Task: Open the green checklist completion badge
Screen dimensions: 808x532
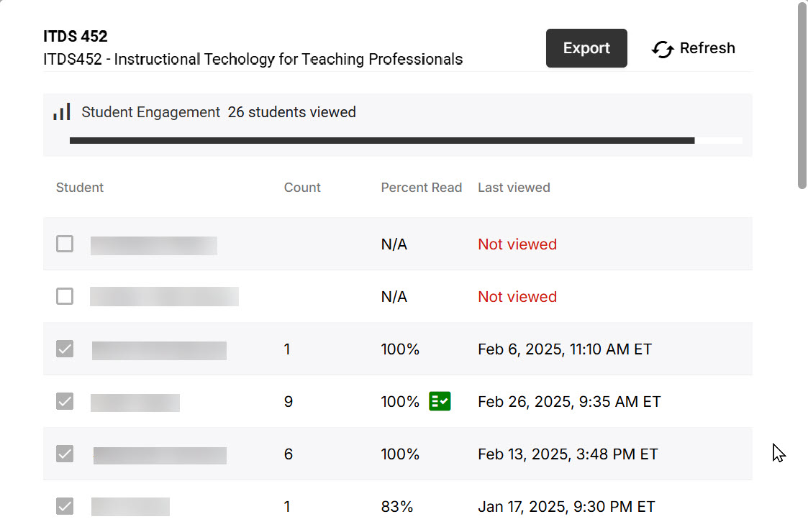Action: coord(439,401)
